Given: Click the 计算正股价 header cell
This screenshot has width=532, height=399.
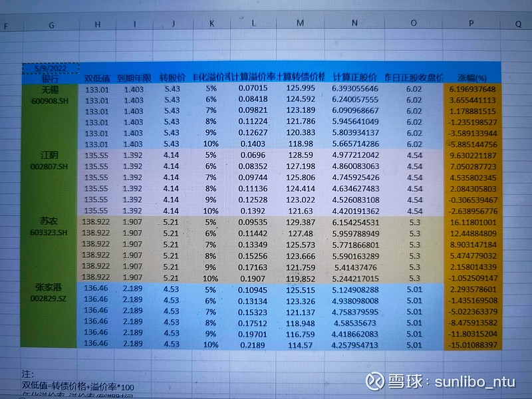Looking at the screenshot, I should pos(355,77).
